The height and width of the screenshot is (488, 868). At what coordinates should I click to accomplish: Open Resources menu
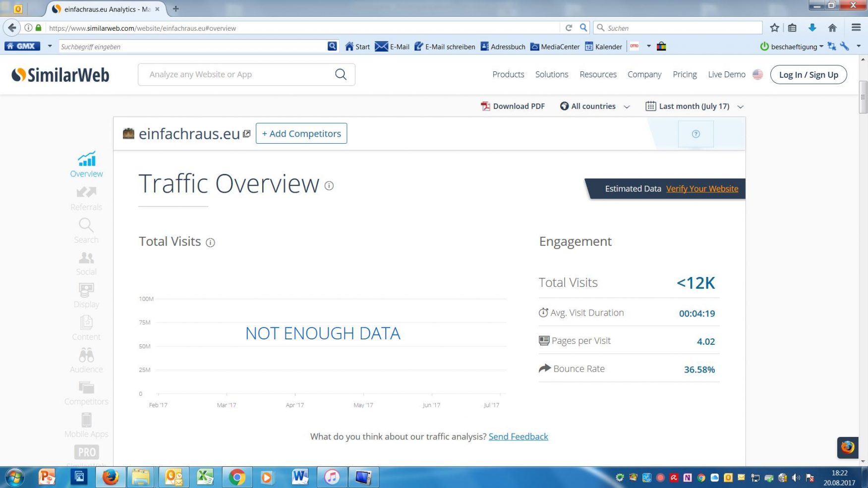598,74
